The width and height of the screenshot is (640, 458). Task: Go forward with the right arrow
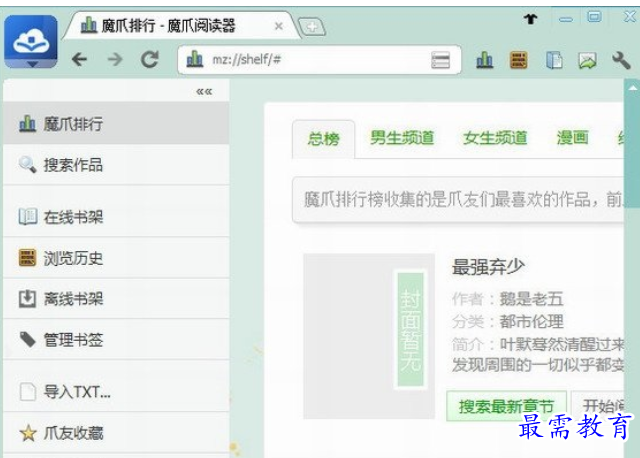(x=115, y=60)
